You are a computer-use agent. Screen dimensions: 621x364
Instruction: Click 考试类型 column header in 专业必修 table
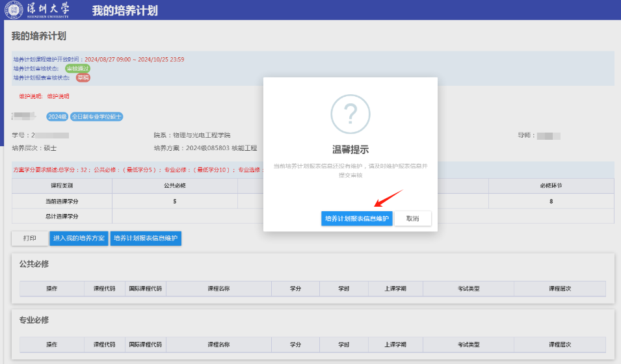pos(468,344)
